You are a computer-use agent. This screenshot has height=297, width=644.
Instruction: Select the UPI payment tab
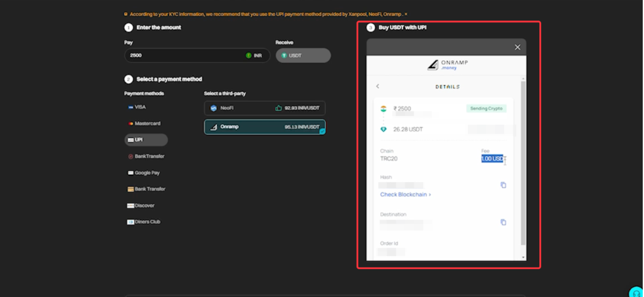(146, 140)
